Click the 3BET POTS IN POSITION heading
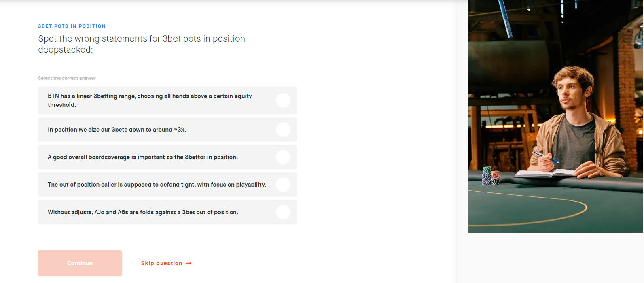The height and width of the screenshot is (283, 644). point(72,26)
